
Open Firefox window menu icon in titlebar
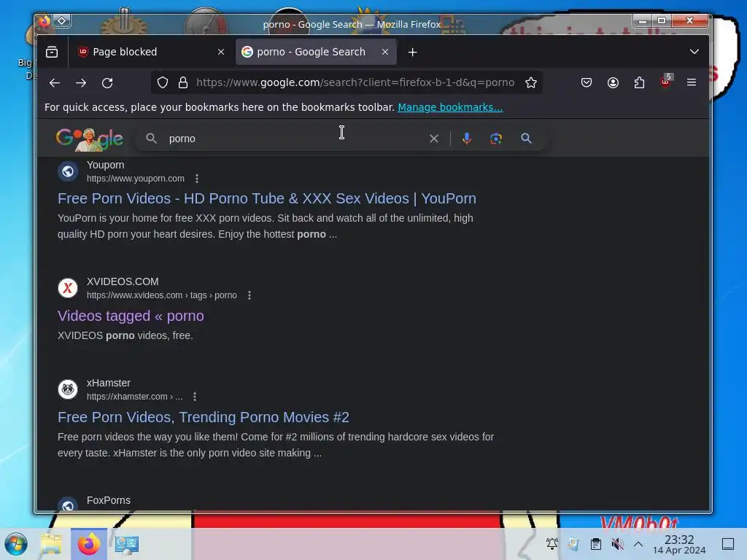[x=44, y=21]
